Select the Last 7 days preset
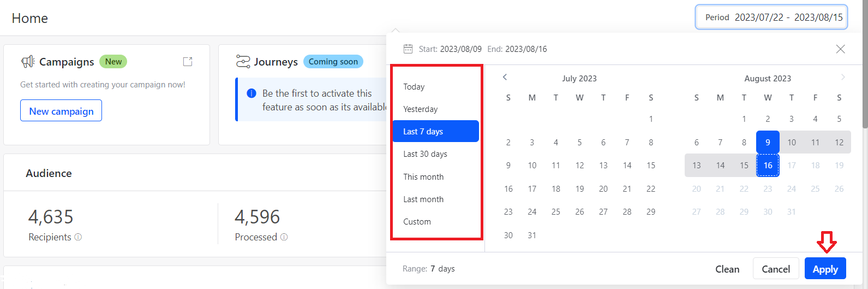This screenshot has width=868, height=289. point(436,131)
